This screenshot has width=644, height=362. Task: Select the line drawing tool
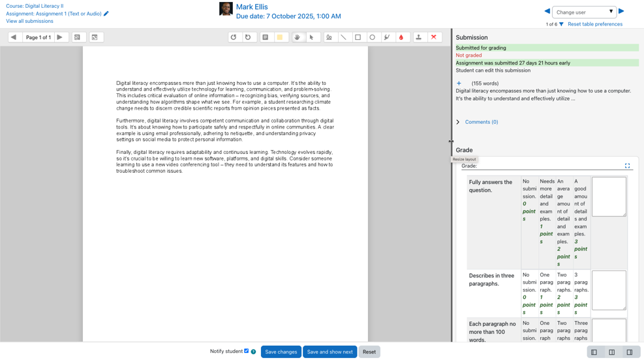tap(343, 37)
